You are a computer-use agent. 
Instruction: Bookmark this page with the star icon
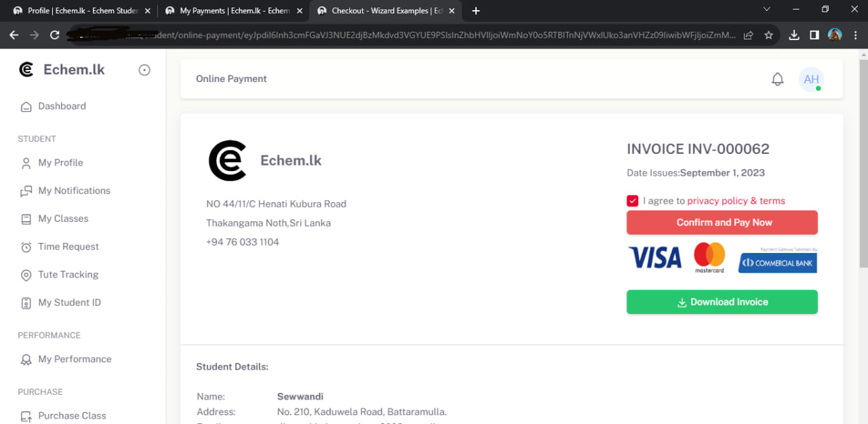click(x=768, y=35)
